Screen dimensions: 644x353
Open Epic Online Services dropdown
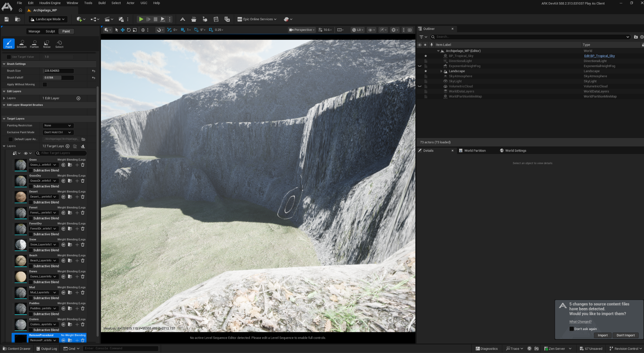tap(257, 19)
